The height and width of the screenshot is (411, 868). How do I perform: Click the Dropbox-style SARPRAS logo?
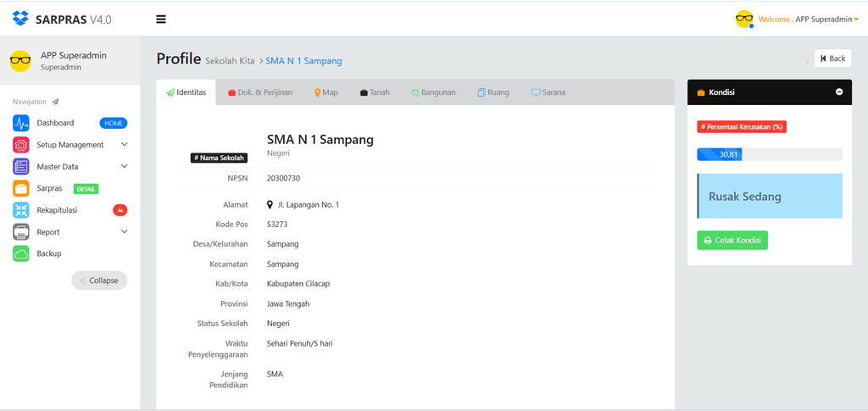point(20,19)
